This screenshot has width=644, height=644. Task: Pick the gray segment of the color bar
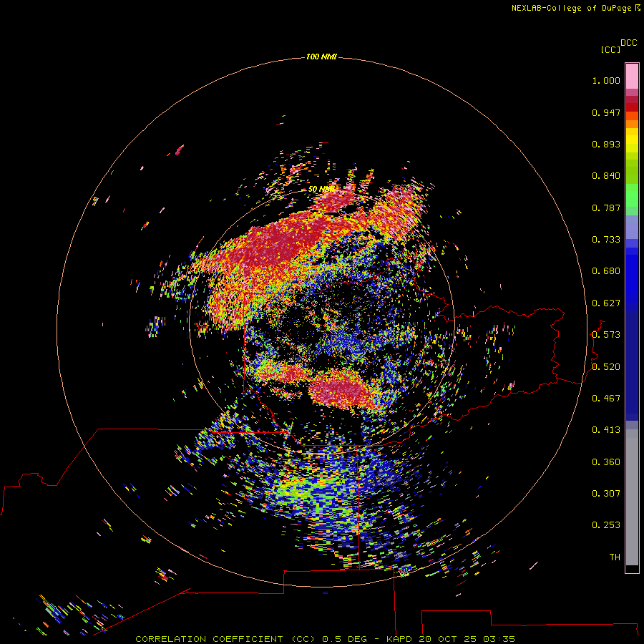tap(632, 497)
